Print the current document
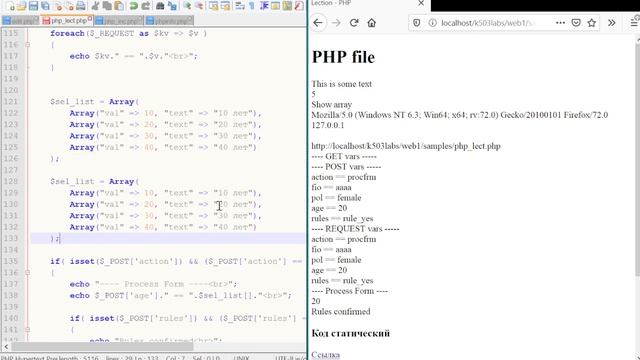The image size is (640, 360). 81,6
